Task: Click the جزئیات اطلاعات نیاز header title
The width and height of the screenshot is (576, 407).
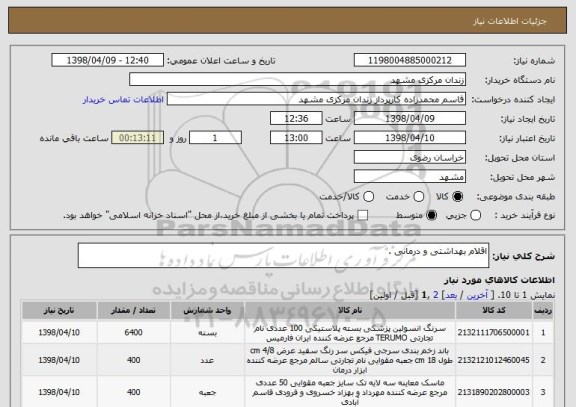Action: tap(510, 21)
